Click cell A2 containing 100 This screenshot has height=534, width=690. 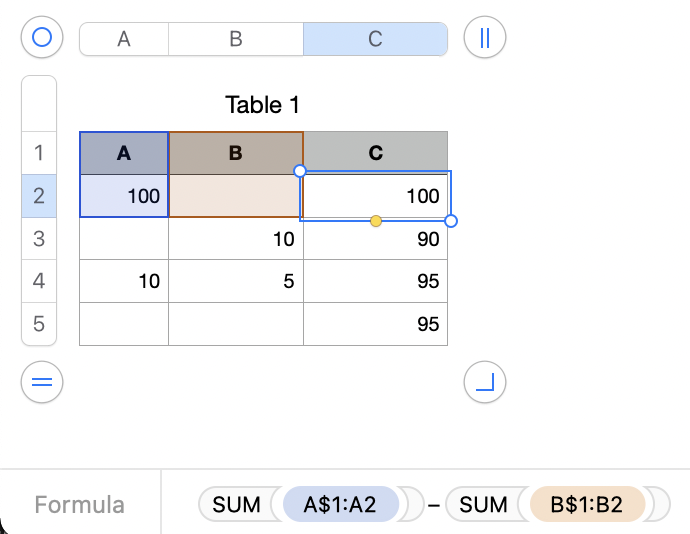tap(124, 196)
